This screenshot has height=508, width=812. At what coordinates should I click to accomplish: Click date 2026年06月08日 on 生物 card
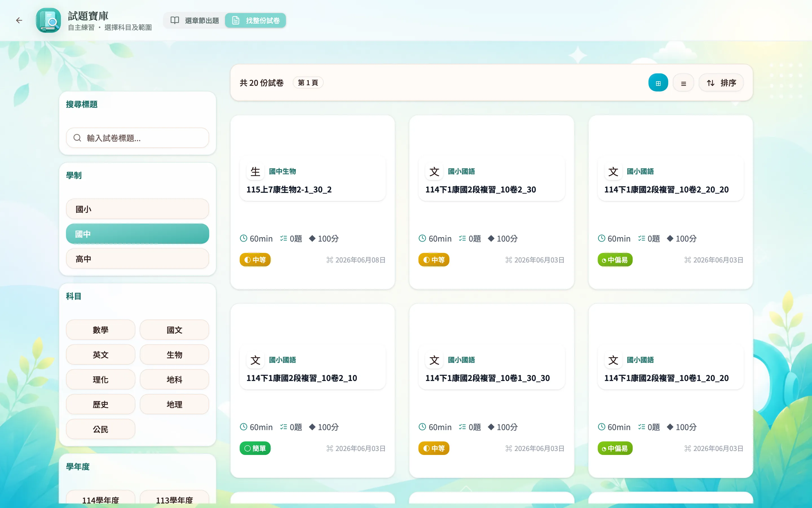tap(360, 260)
